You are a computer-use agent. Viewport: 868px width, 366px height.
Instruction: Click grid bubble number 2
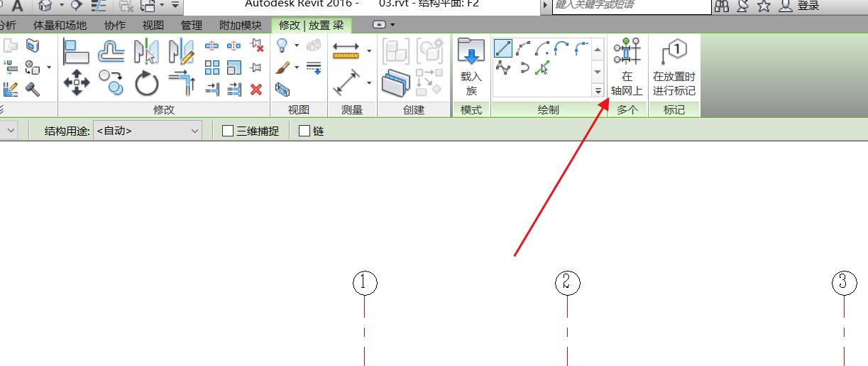tap(567, 283)
